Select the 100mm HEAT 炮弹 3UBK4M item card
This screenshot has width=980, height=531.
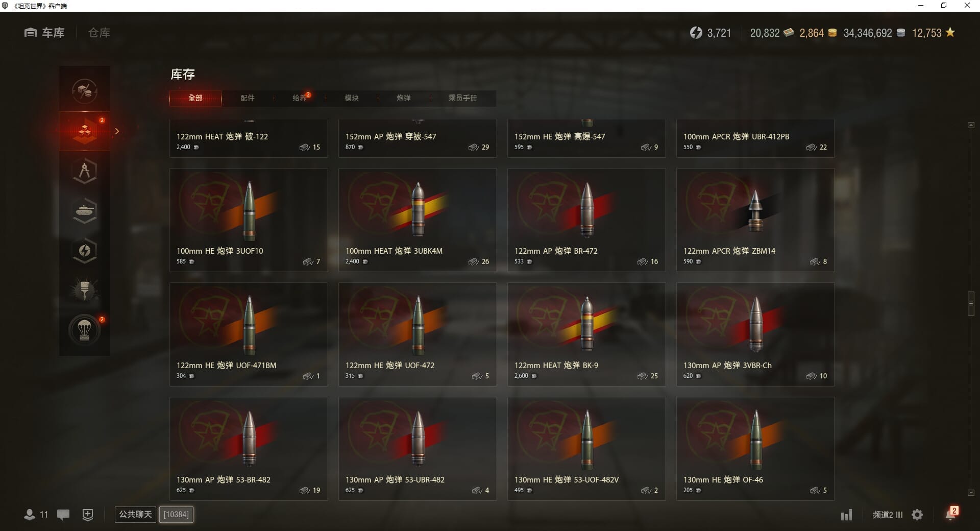(x=418, y=220)
